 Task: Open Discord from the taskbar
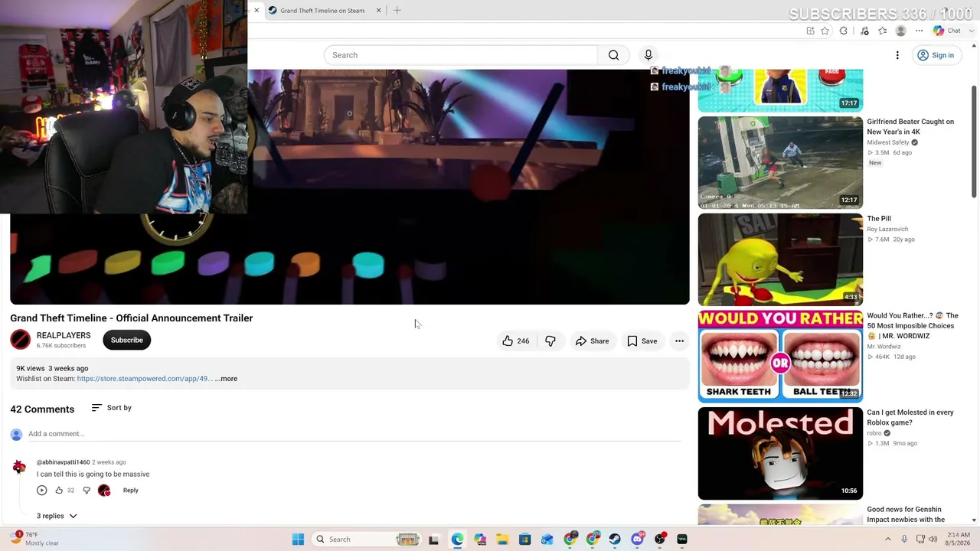(x=638, y=540)
